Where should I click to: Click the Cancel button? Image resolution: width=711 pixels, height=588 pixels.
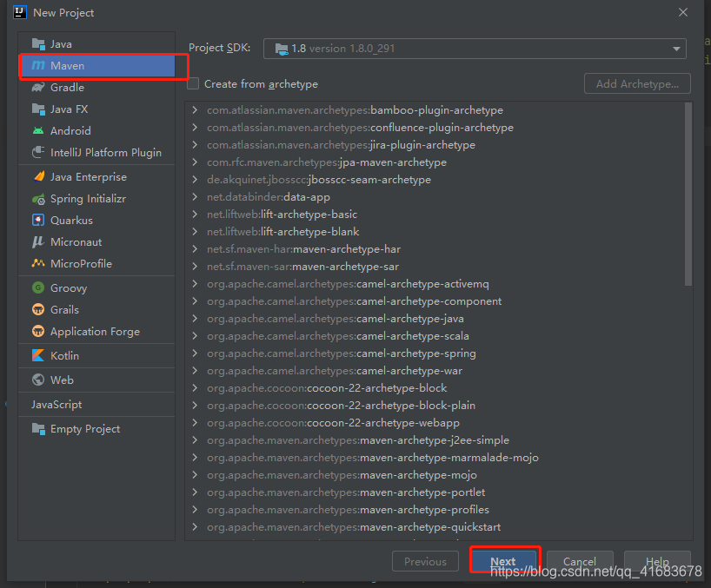point(580,561)
